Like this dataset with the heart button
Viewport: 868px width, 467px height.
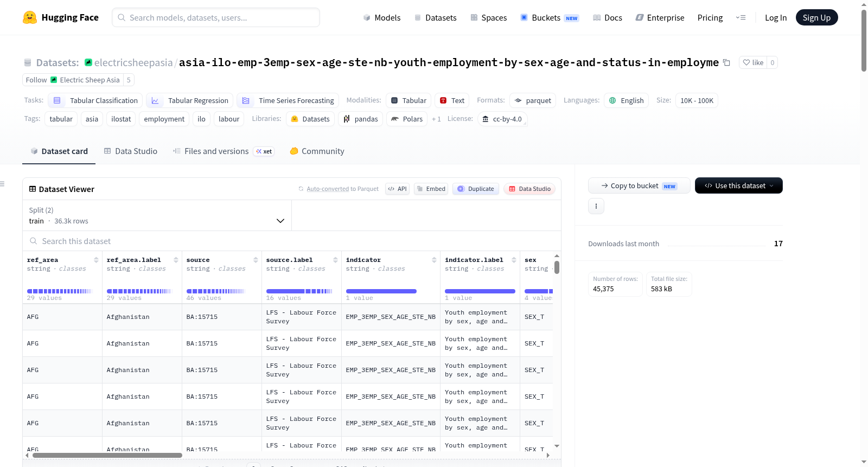click(x=753, y=63)
